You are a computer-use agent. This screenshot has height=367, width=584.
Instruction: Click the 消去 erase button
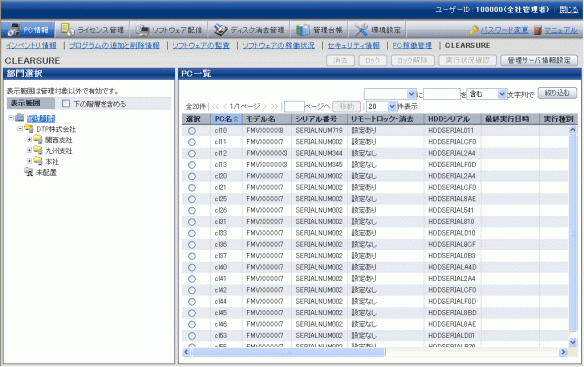(340, 60)
